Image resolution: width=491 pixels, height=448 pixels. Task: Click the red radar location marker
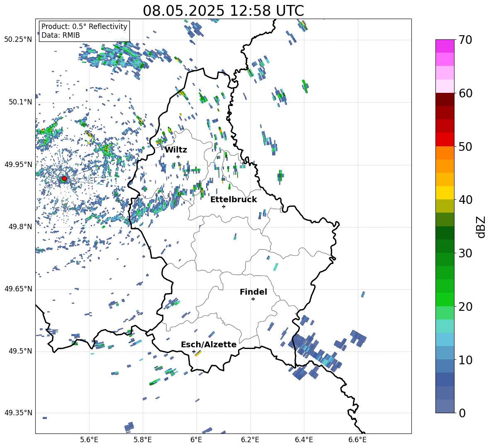64,179
